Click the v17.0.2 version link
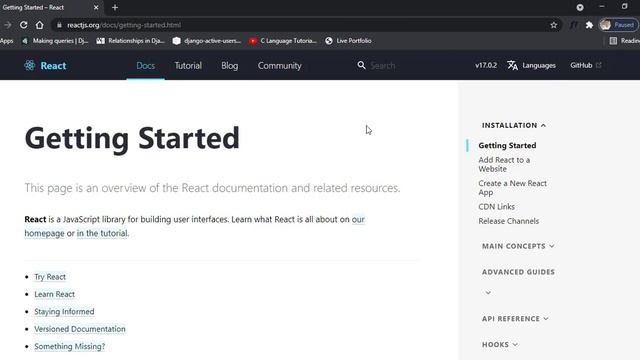The height and width of the screenshot is (360, 640). (x=486, y=65)
